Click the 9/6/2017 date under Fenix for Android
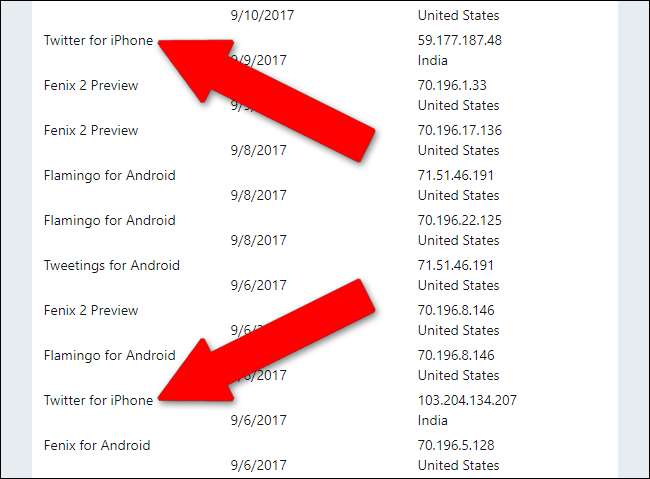 click(x=258, y=465)
